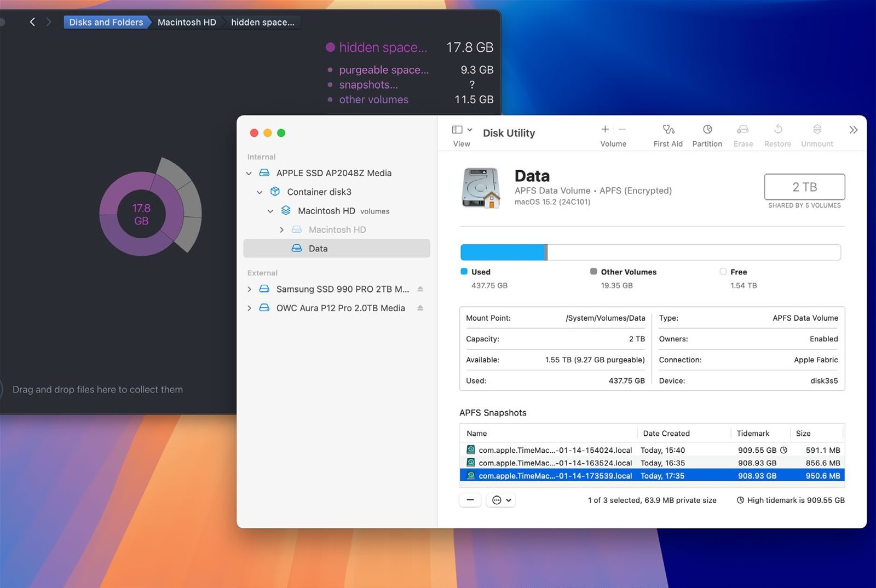876x588 pixels.
Task: Eject the OWC Aura P12 Pro disk
Action: pos(420,308)
